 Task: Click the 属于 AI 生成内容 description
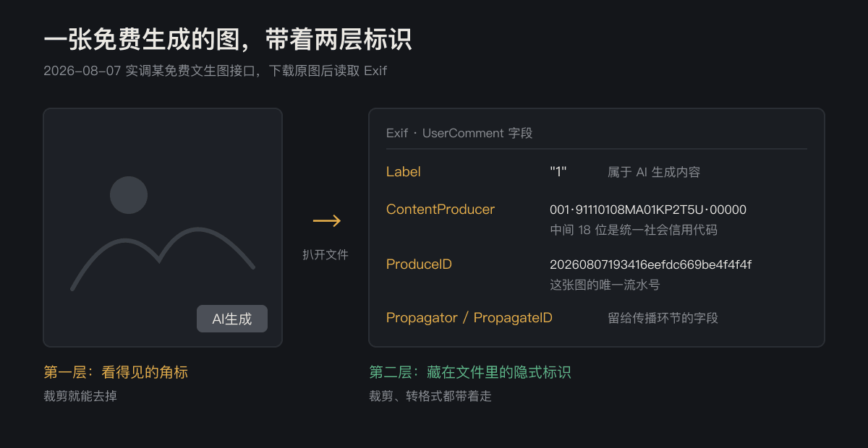tap(654, 172)
